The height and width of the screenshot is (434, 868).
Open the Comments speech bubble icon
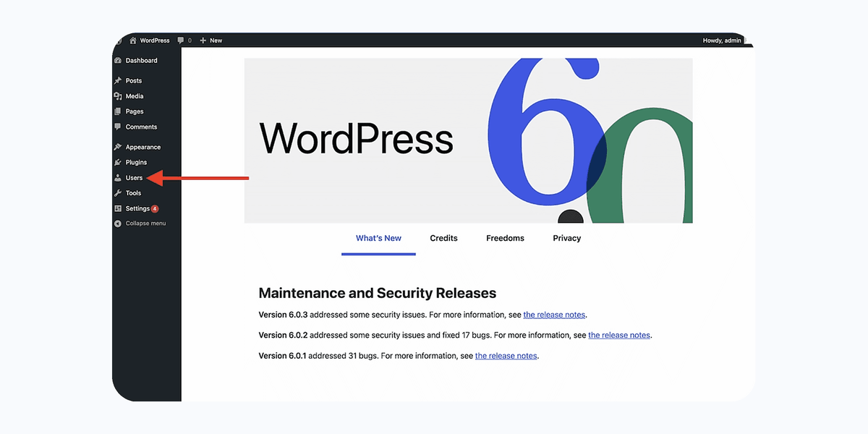tap(118, 127)
